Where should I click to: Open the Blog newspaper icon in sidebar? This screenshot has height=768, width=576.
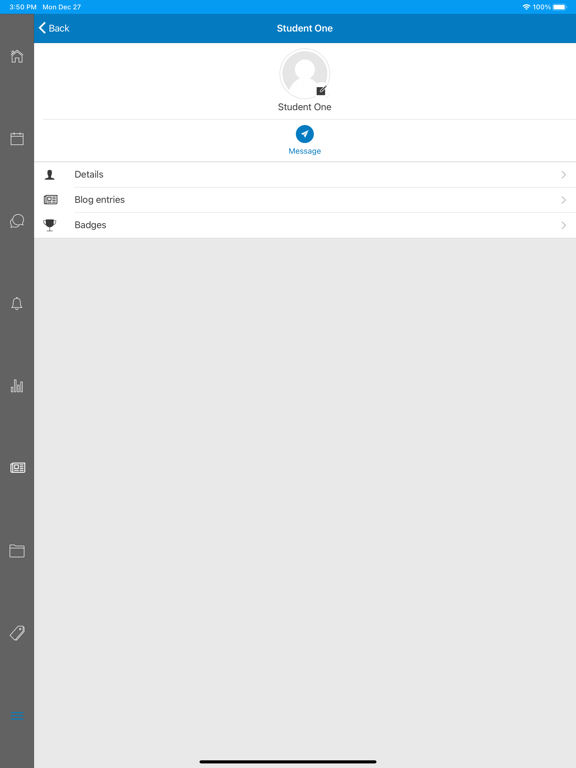point(17,468)
